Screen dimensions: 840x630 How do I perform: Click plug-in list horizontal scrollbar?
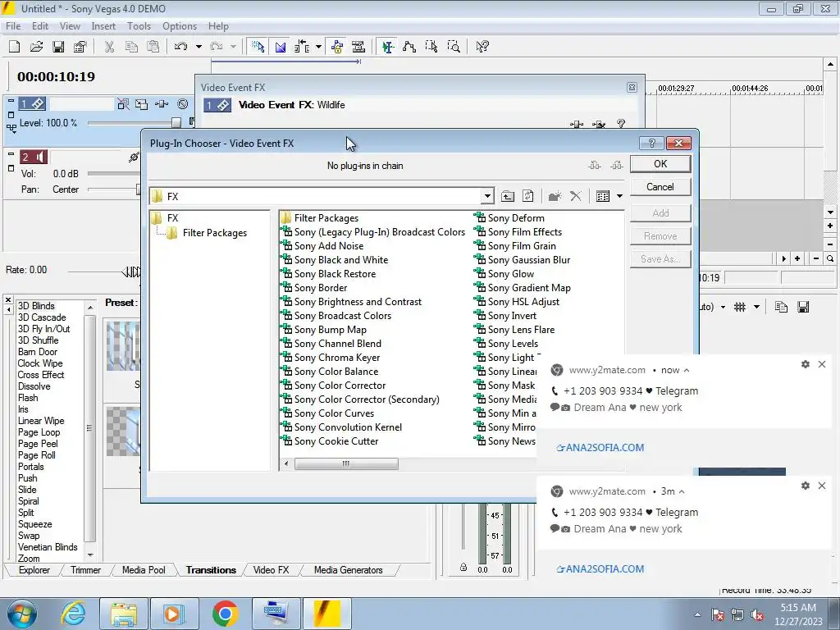(x=345, y=463)
